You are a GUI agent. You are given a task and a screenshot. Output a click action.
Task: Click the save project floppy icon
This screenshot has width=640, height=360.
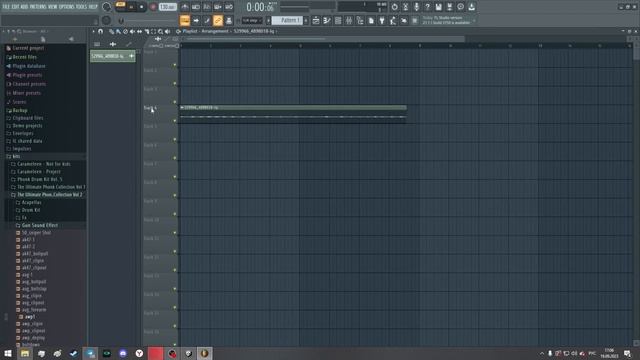(438, 7)
